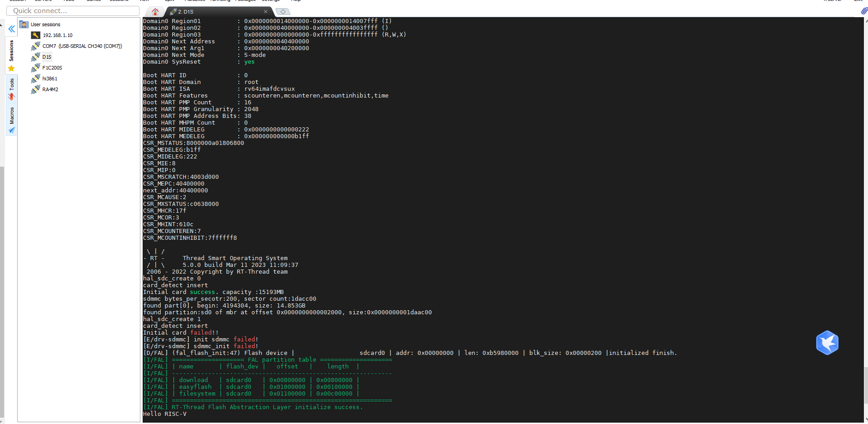Viewport: 868px width, 424px height.
Task: Click the green 'yes' SysReset value
Action: (250, 62)
